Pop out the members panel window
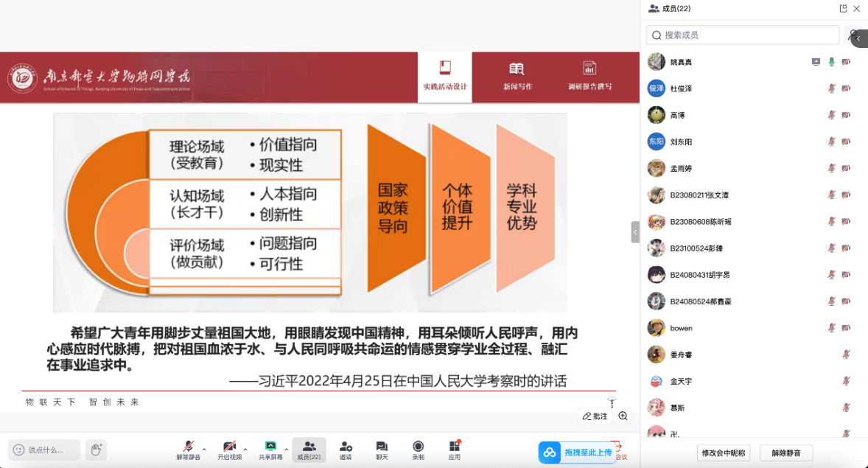Screen dimensions: 868x468 843,9
